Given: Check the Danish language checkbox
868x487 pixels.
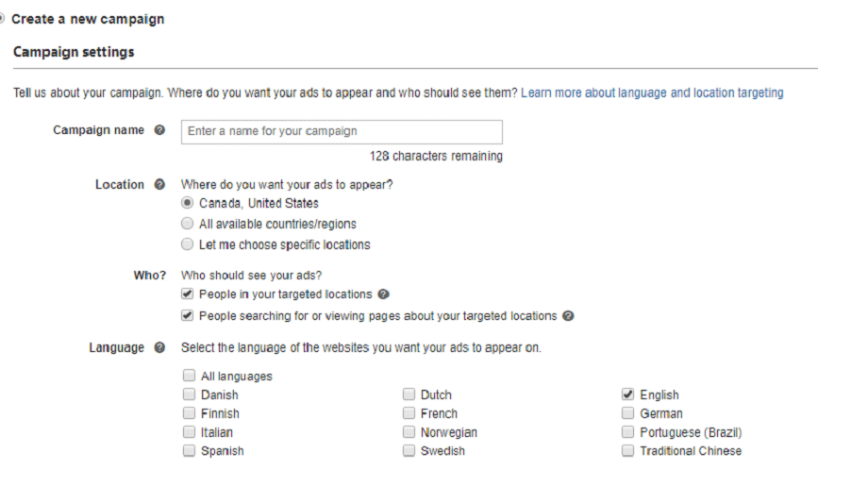Looking at the screenshot, I should (x=189, y=395).
